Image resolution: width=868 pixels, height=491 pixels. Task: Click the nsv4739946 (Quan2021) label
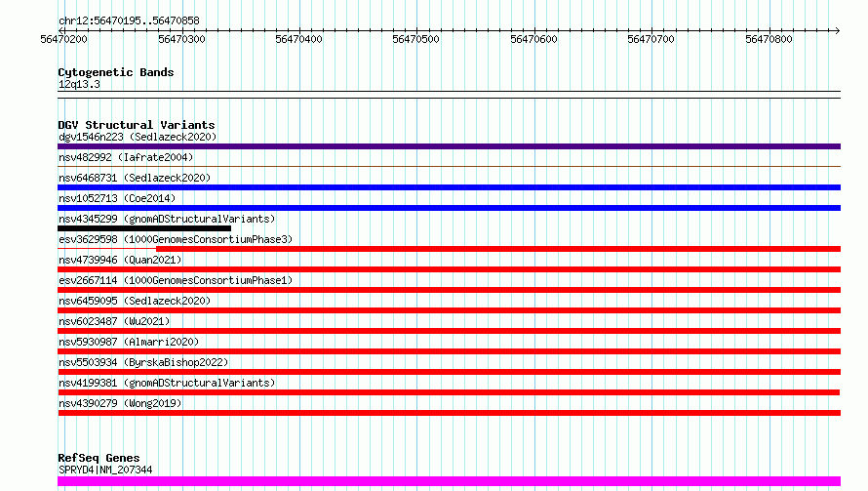pos(120,260)
